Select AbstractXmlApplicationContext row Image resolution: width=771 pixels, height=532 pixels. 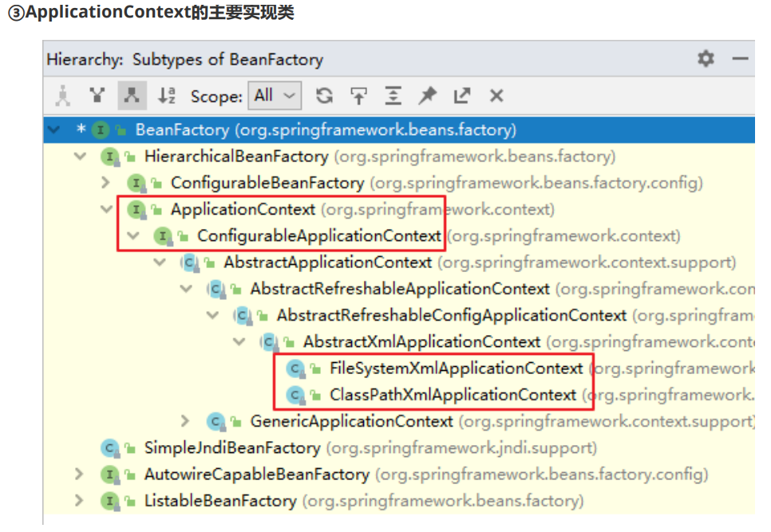[399, 342]
